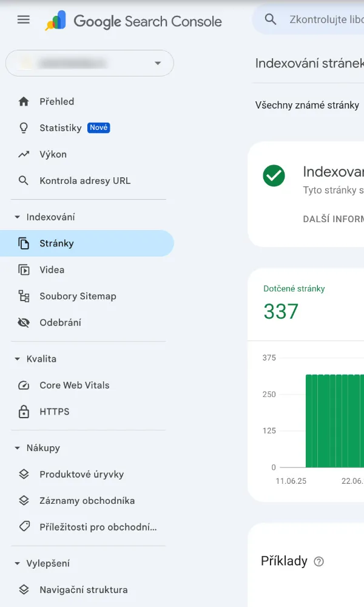Click the Core Web Vitals gauge icon
Image resolution: width=364 pixels, height=607 pixels.
24,385
